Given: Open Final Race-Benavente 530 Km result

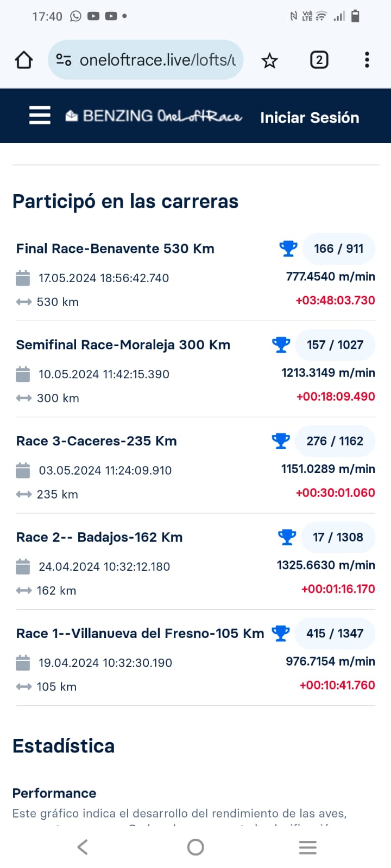Looking at the screenshot, I should tap(115, 248).
